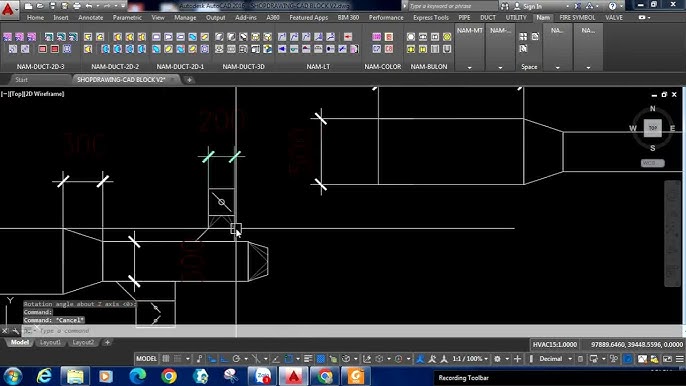Screen dimensions: 686x386
Task: Click the Plot printer icon in quick access toolbar
Action: 77,6
